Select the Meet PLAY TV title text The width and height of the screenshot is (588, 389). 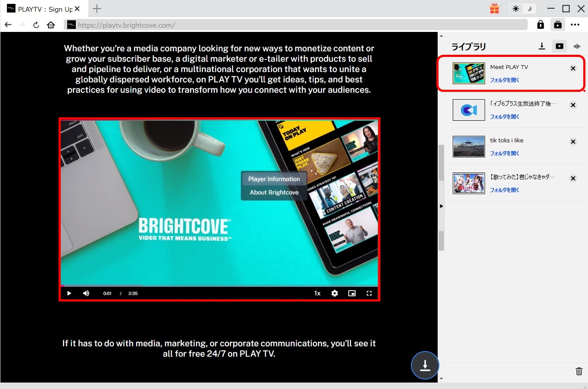pos(509,67)
